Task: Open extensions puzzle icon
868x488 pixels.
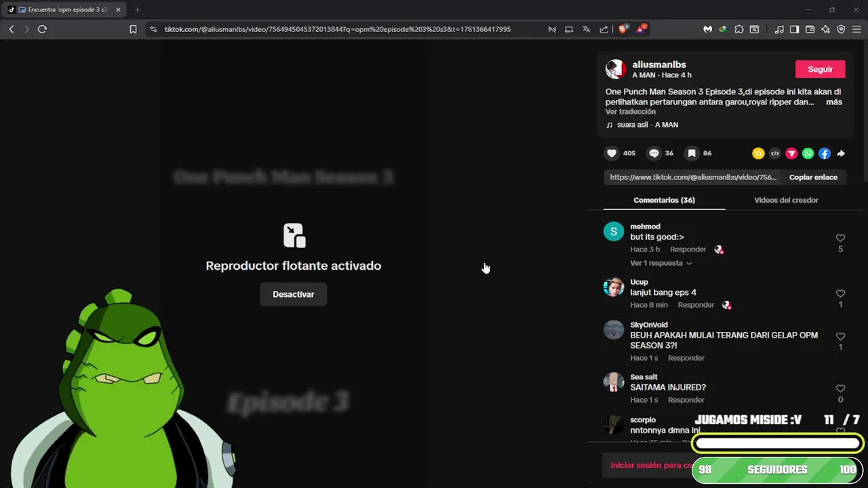Action: [x=739, y=29]
